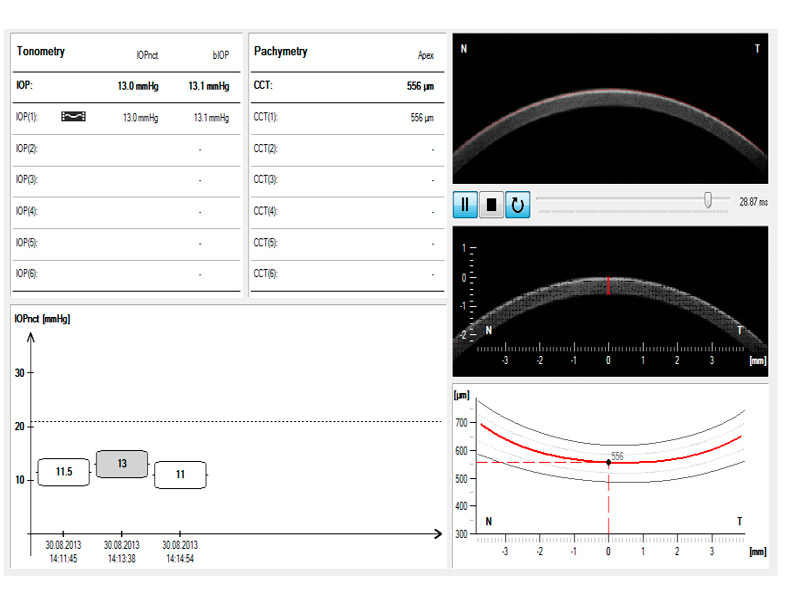Image resolution: width=790 pixels, height=600 pixels.
Task: Select the IOP(2) empty measurement row
Action: pos(126,149)
